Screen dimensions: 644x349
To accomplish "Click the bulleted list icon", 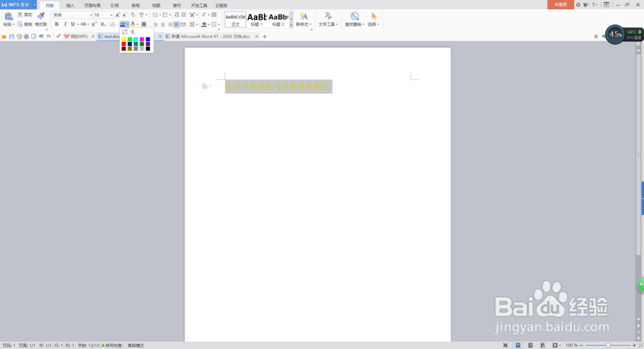I will tap(155, 15).
